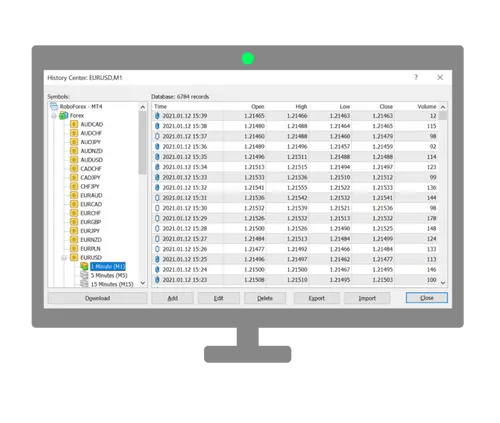Select the CHFJPY symbol icon
This screenshot has width=500, height=423.
pos(74,186)
